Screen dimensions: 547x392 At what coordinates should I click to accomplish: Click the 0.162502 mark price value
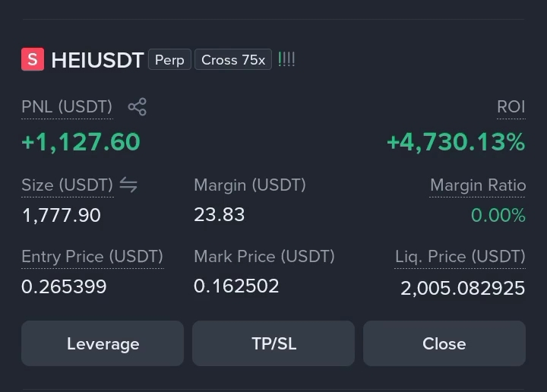pos(236,286)
